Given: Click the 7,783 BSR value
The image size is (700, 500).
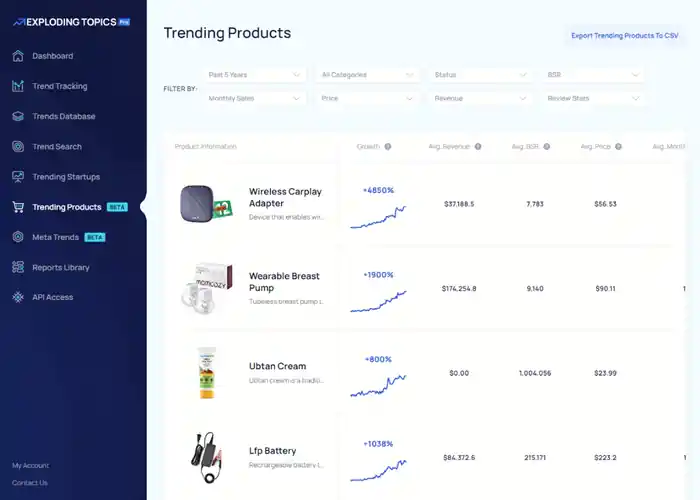Looking at the screenshot, I should pos(535,204).
